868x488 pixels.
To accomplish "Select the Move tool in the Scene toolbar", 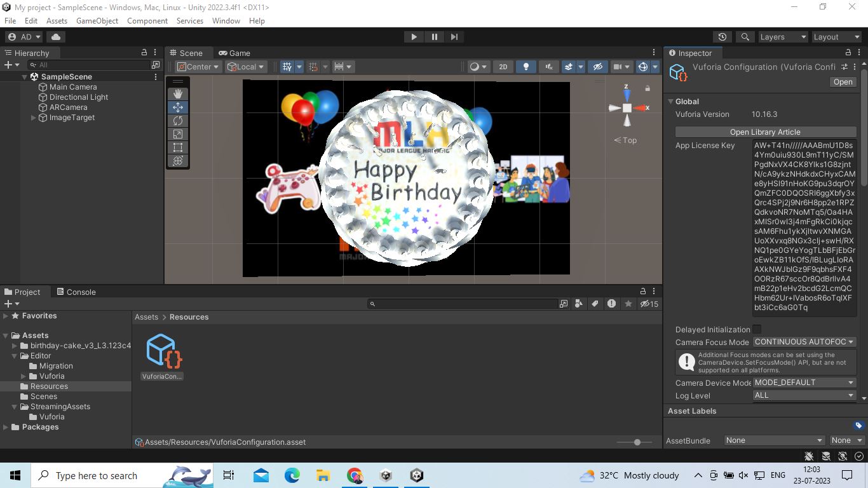I will pos(178,107).
